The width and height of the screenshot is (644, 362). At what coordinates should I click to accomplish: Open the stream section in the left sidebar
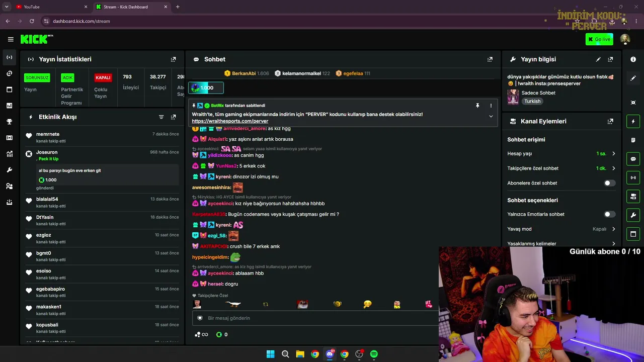pyautogui.click(x=9, y=57)
